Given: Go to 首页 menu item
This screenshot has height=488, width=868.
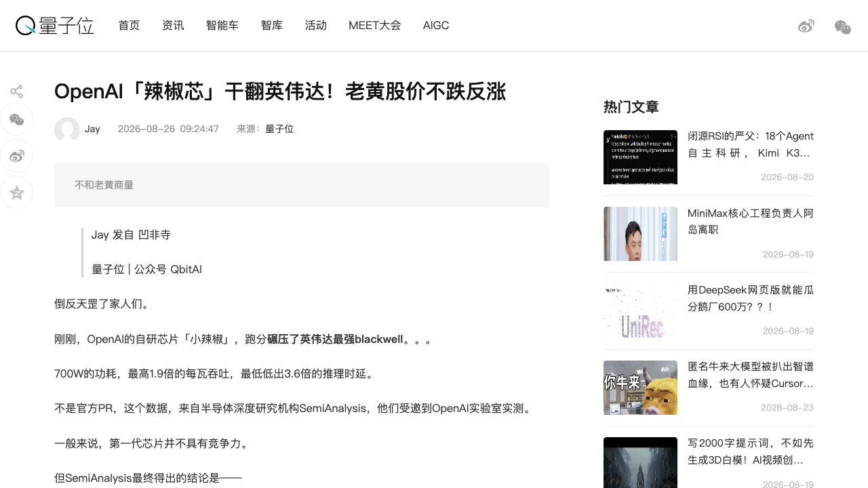Looking at the screenshot, I should [129, 26].
